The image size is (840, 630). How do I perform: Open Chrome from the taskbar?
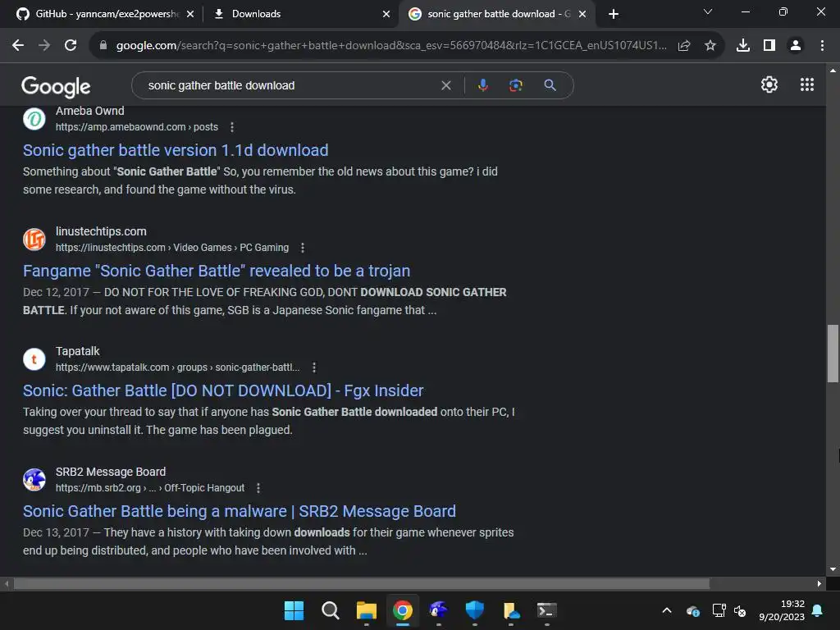tap(402, 610)
